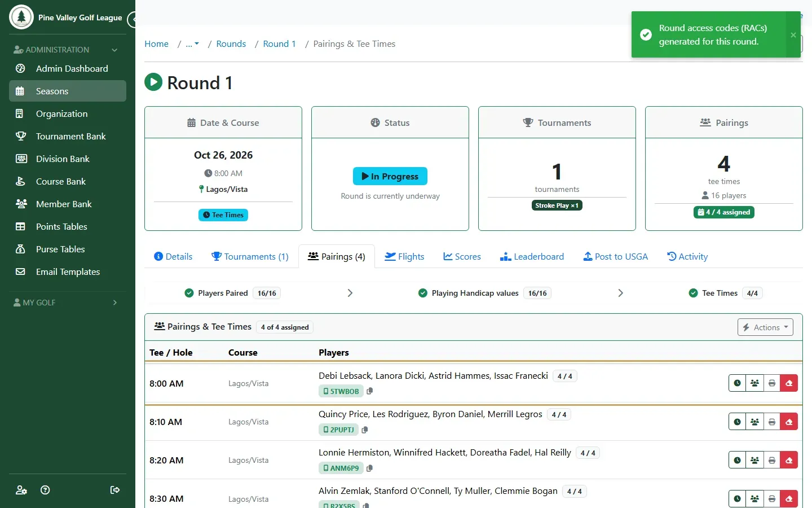Image resolution: width=812 pixels, height=508 pixels.
Task: Go to Course Bank in the sidebar
Action: click(68, 181)
